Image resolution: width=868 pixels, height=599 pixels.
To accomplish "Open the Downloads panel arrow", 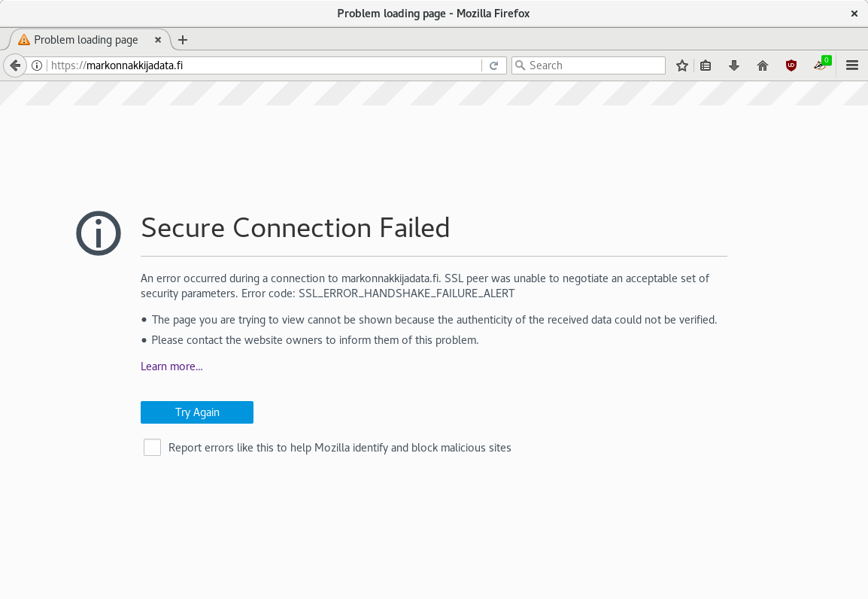I will [x=734, y=65].
